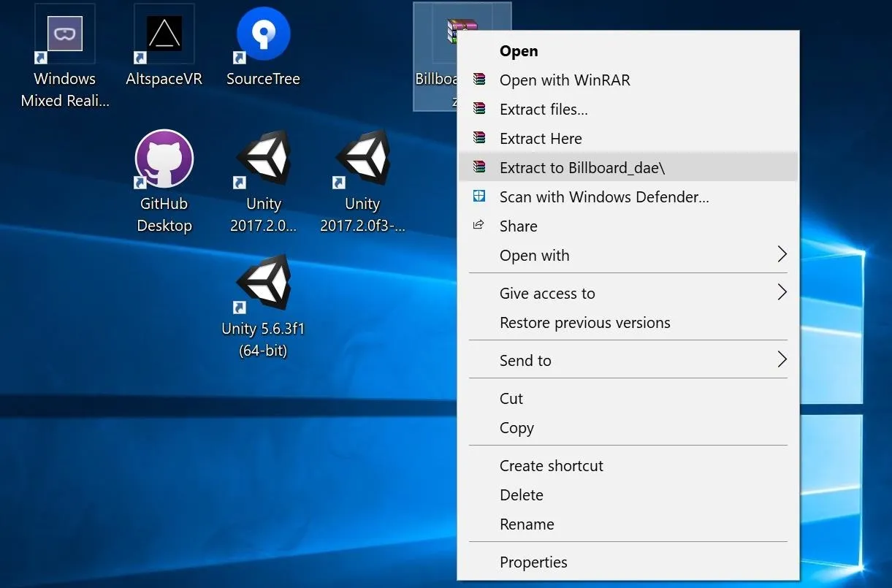Screen dimensions: 892x588
Task: Choose Delete in the context menu
Action: [x=628, y=495]
